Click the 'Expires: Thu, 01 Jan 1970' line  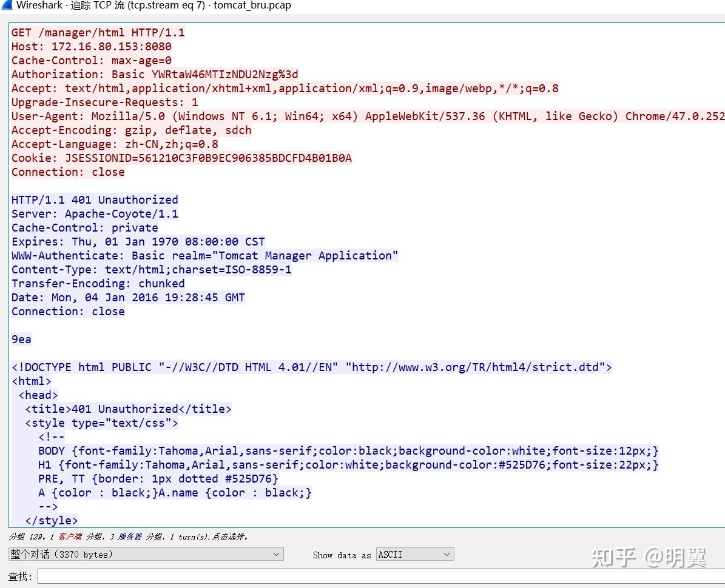pyautogui.click(x=138, y=242)
